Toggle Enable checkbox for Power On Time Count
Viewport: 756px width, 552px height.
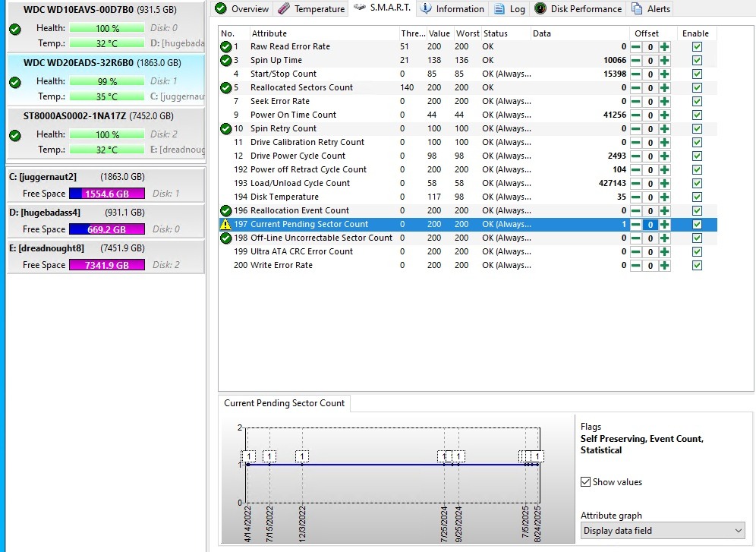(697, 115)
